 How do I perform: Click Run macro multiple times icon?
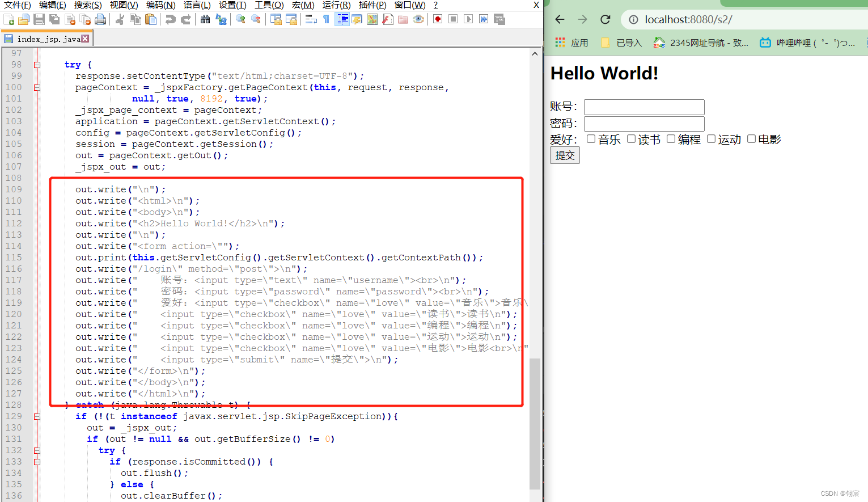[x=484, y=20]
